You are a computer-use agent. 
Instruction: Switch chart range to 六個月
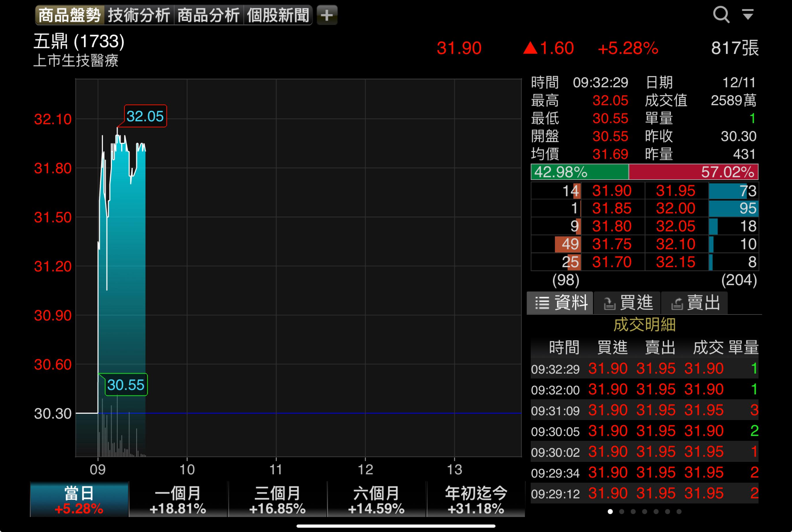376,499
